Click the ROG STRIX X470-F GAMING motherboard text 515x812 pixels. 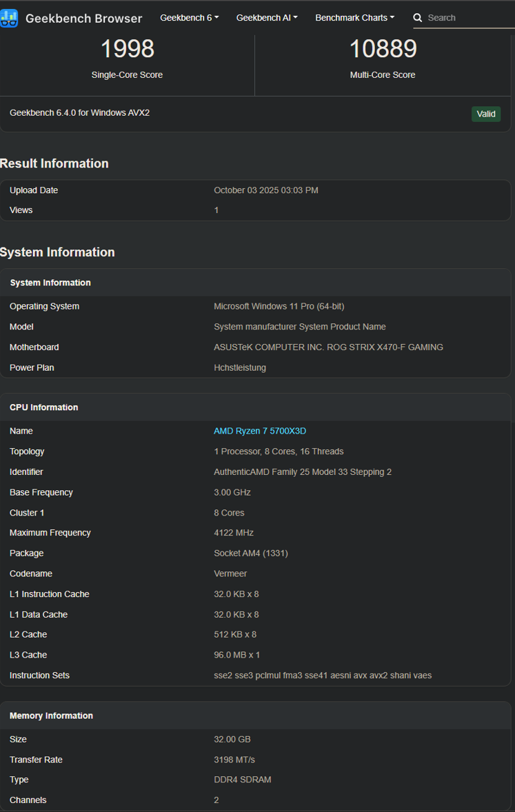coord(328,347)
